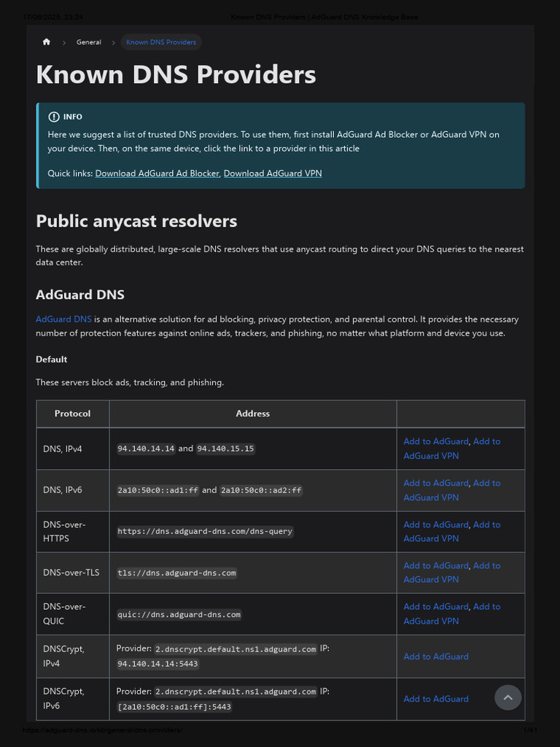Select the [2a10:50c0::ad1:ff]:5443 IP code
Screen dimensions: 560x747
pos(174,706)
